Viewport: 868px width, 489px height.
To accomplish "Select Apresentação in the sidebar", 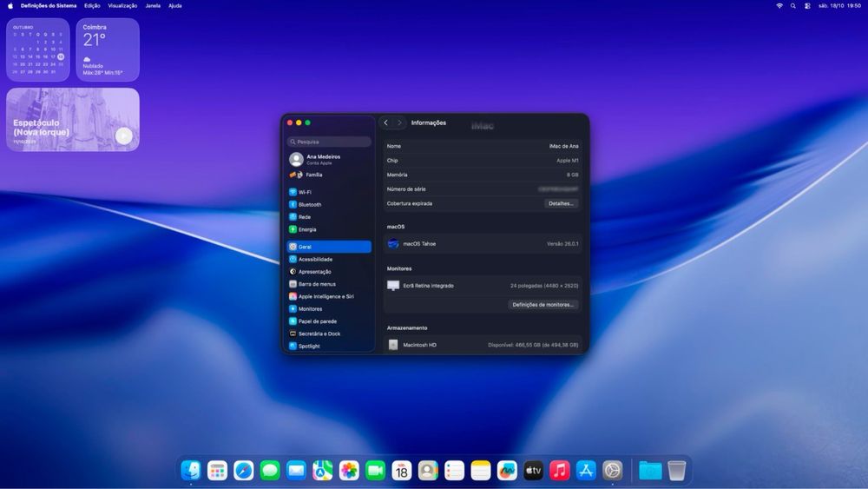I will [x=329, y=271].
